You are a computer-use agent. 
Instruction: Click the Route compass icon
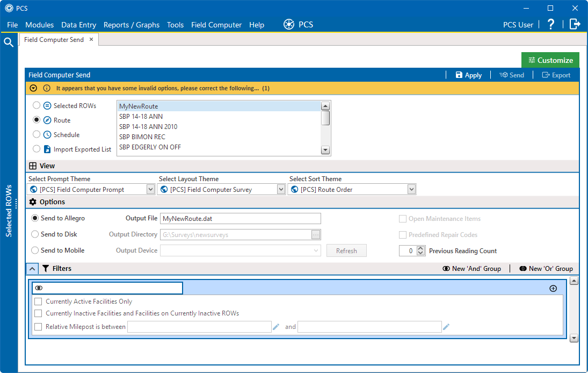pos(47,120)
